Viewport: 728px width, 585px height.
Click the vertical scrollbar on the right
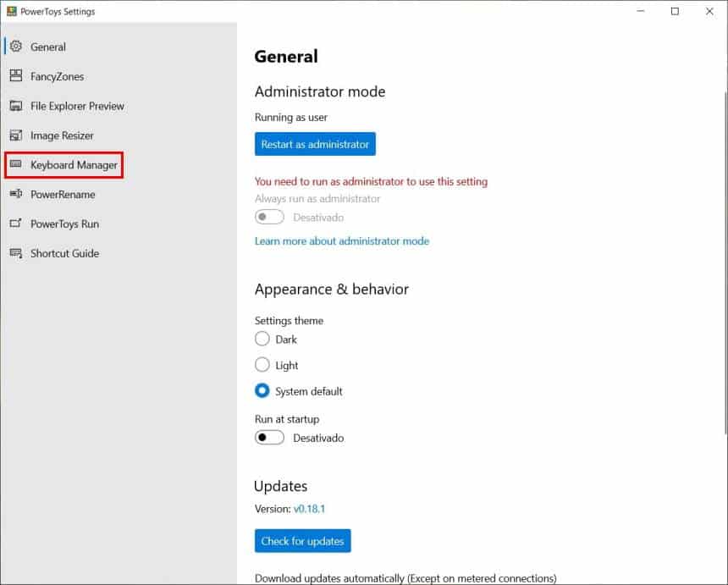click(x=725, y=262)
